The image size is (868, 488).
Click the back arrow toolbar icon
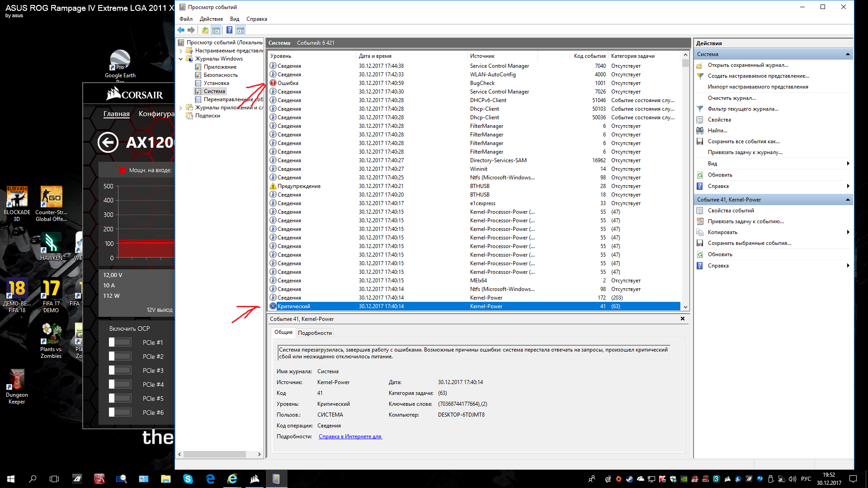click(181, 30)
